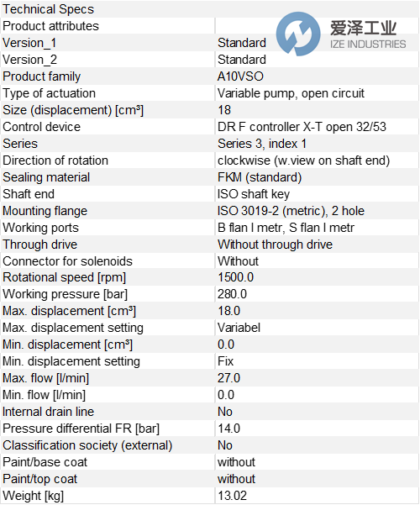The width and height of the screenshot is (420, 505).
Task: Click the Direction of rotation label
Action: 55,160
